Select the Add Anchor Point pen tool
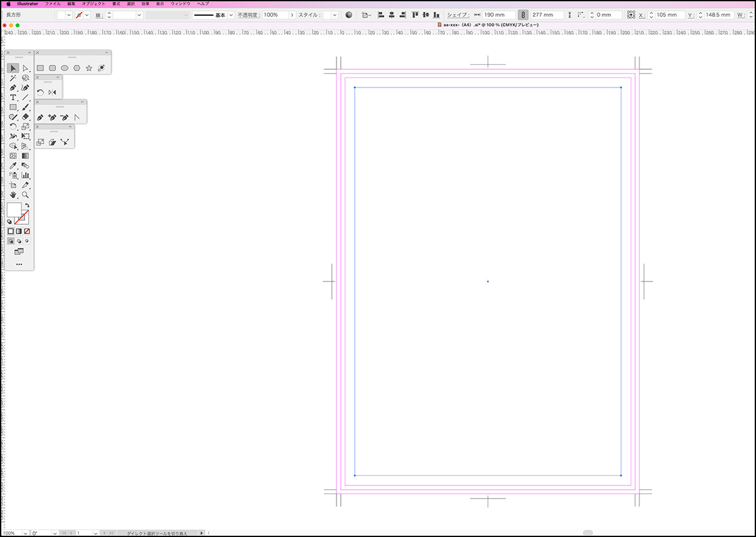The width and height of the screenshot is (756, 537). [52, 117]
